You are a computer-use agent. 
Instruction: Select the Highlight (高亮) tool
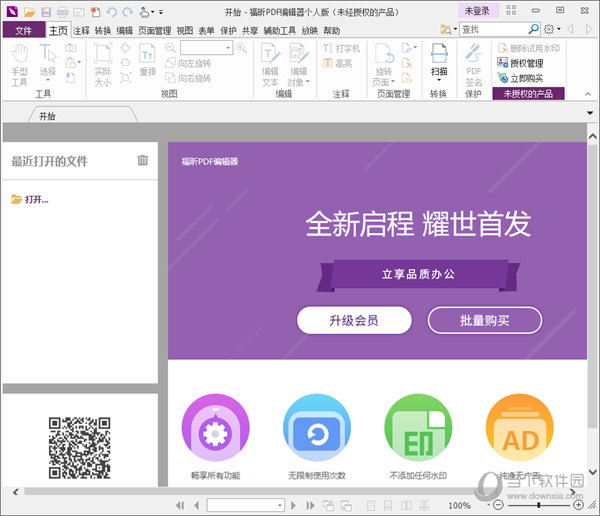point(337,63)
